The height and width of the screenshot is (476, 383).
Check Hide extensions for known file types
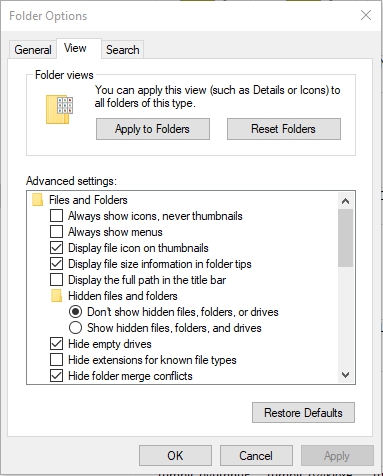56,360
